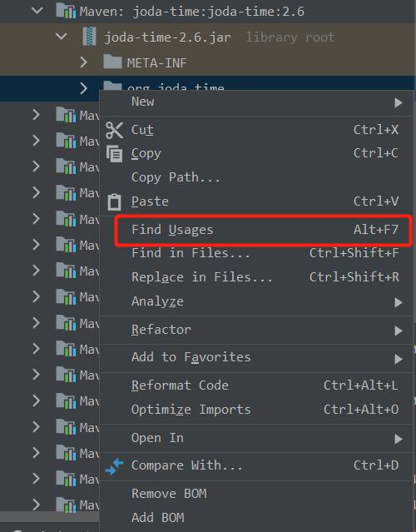Choose Remove BOM menu entry

(256, 494)
